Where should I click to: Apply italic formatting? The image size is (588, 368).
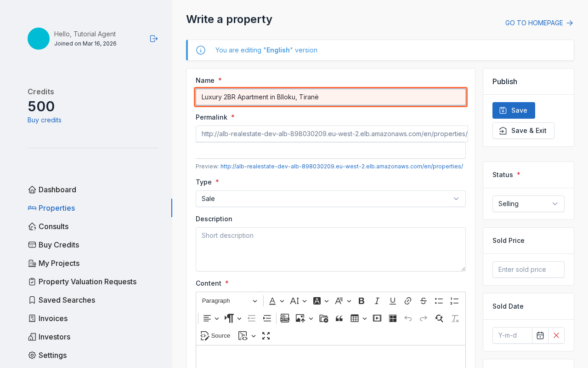[377, 300]
